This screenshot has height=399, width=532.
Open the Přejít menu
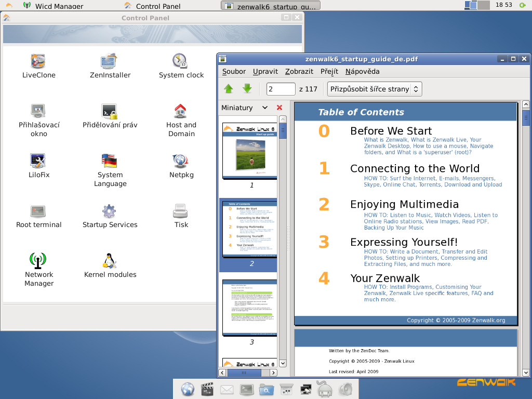[x=329, y=71]
